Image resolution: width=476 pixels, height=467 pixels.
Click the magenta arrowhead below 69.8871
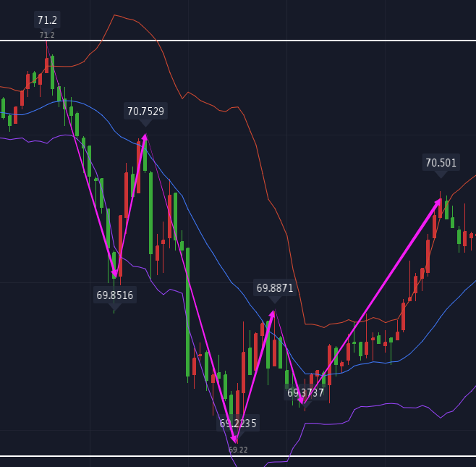tap(273, 314)
